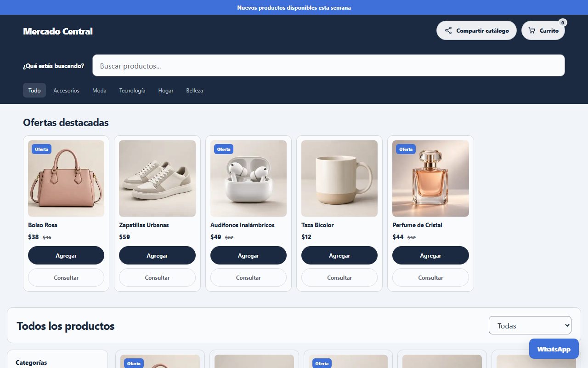This screenshot has width=588, height=368.
Task: Open the Perfume de Cristal product image
Action: point(430,178)
